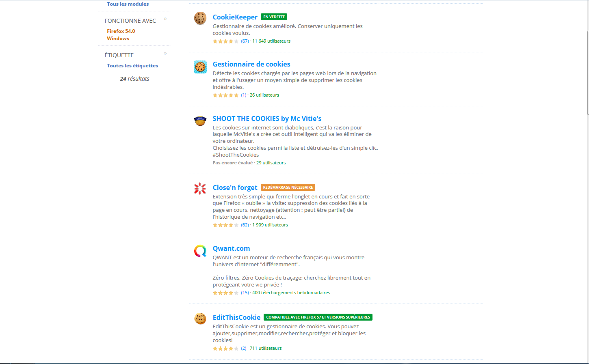Click the Gestionnaire de cookies star rating
Screen dimensions: 589x364
(x=225, y=95)
